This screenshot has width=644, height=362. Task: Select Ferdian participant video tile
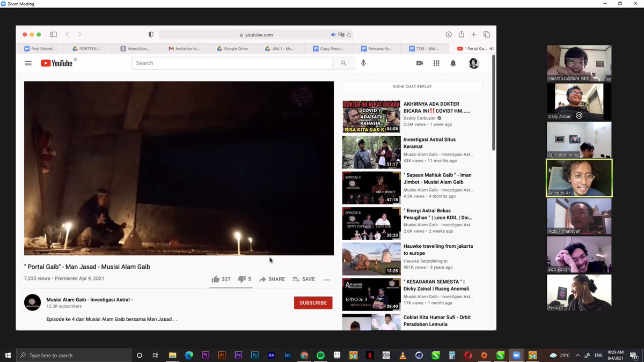click(x=579, y=293)
